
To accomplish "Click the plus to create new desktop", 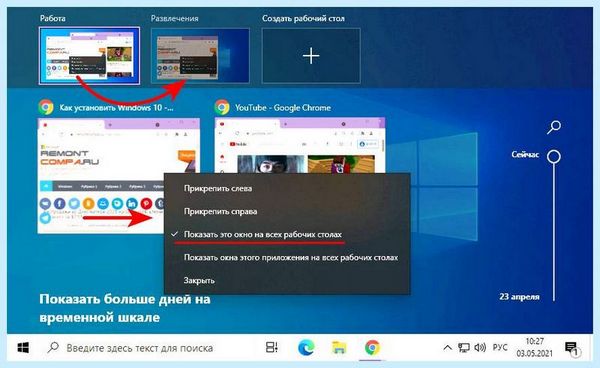I will point(311,56).
